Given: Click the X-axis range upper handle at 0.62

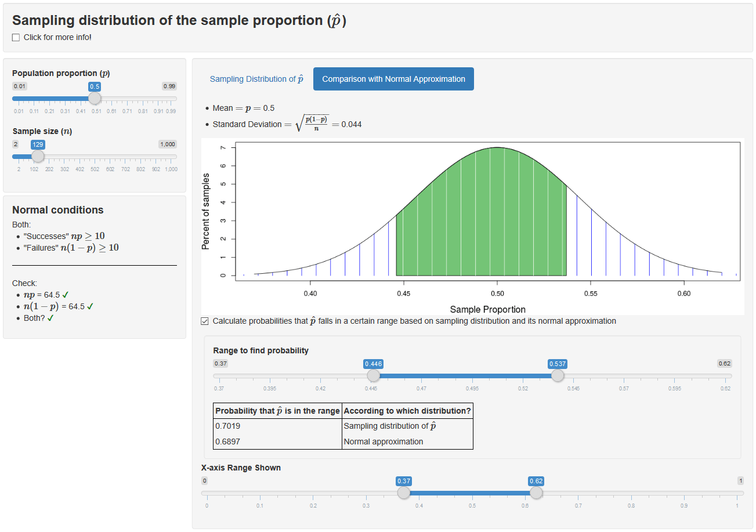Looking at the screenshot, I should (537, 493).
